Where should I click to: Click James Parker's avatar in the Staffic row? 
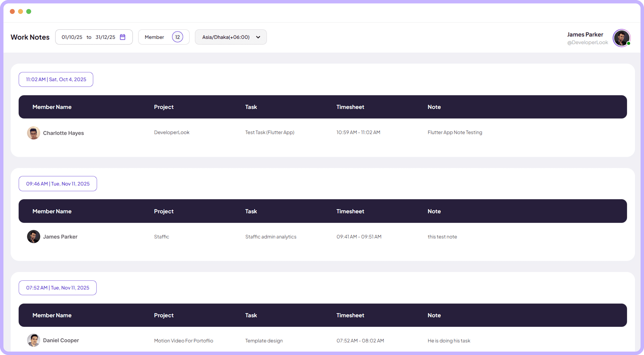point(33,236)
